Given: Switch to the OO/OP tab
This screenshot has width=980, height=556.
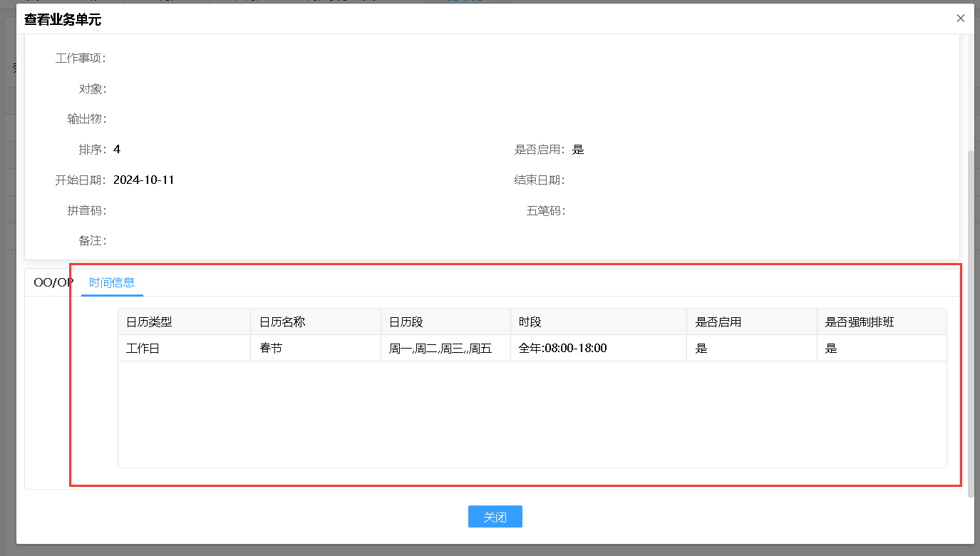Looking at the screenshot, I should (53, 282).
